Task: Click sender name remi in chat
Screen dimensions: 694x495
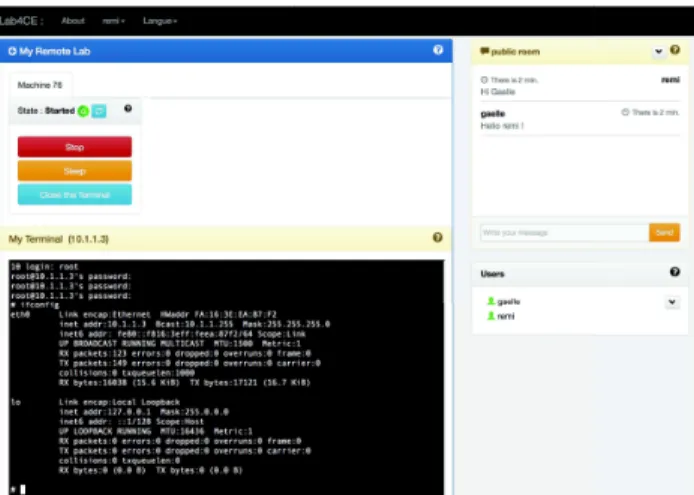Action: pos(670,80)
